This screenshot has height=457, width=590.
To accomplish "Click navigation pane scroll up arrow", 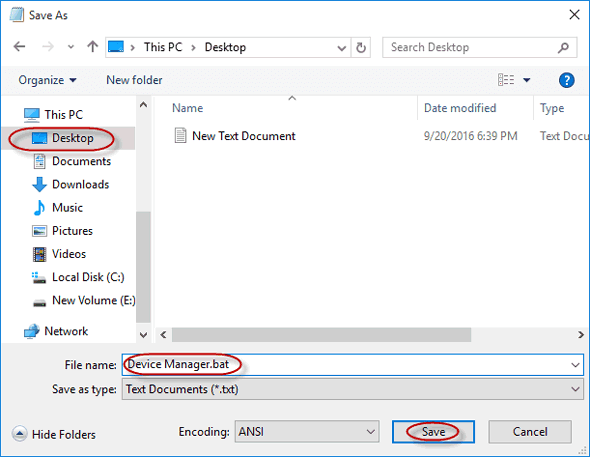I will (x=143, y=105).
